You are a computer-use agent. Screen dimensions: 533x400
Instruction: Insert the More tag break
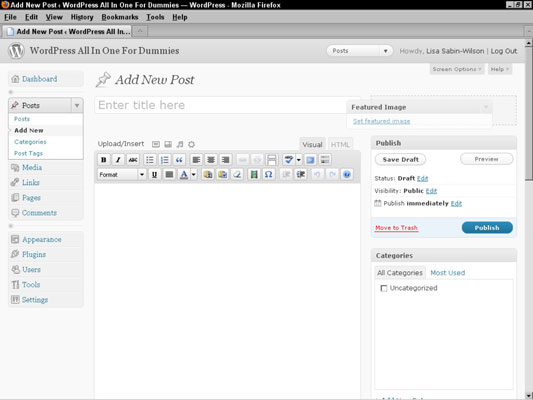tap(272, 160)
